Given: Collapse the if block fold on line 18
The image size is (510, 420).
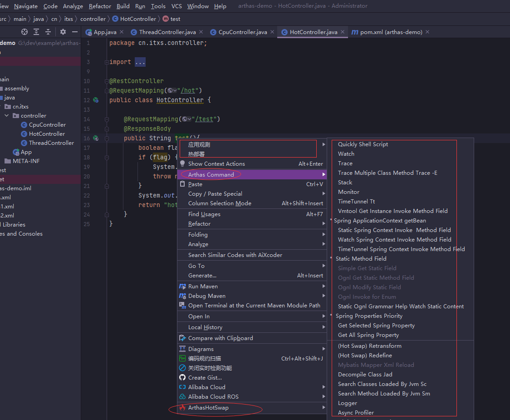Looking at the screenshot, I should (x=106, y=158).
